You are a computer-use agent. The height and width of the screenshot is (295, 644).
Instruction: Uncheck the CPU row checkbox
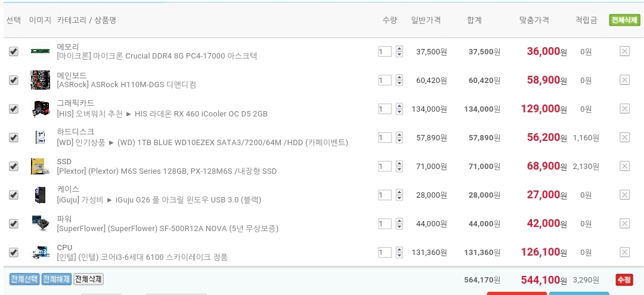[14, 252]
